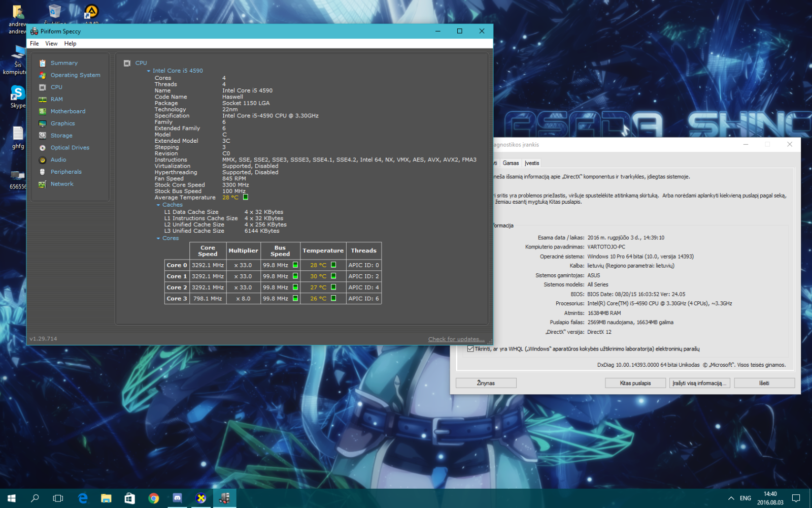Viewport: 812px width, 508px height.
Task: Open Windows Store from taskbar
Action: (130, 498)
